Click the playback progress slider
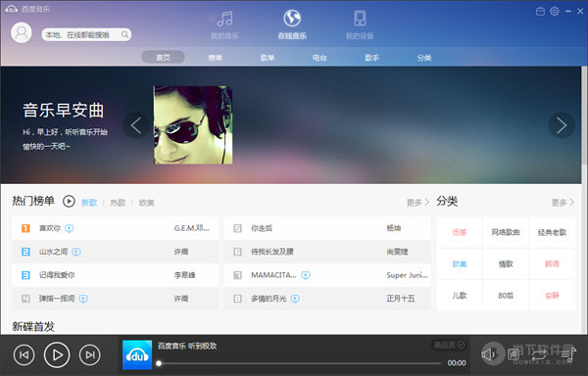Viewport: 588px width, 376px height. click(299, 363)
